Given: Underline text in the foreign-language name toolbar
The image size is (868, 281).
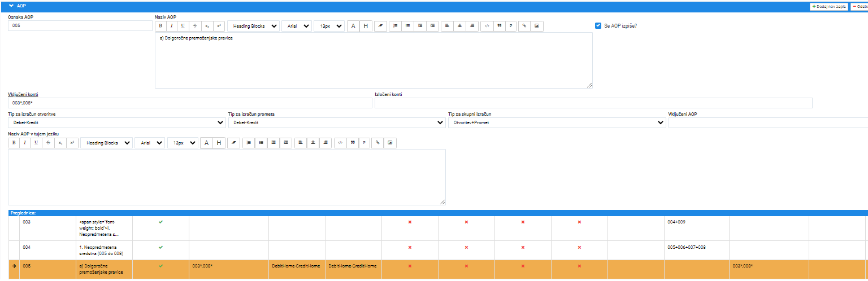Looking at the screenshot, I should (37, 143).
